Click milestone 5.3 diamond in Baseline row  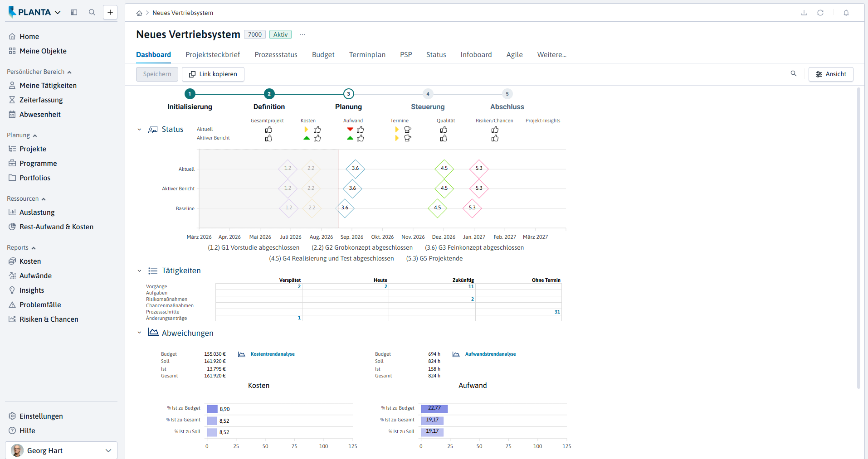coord(472,208)
